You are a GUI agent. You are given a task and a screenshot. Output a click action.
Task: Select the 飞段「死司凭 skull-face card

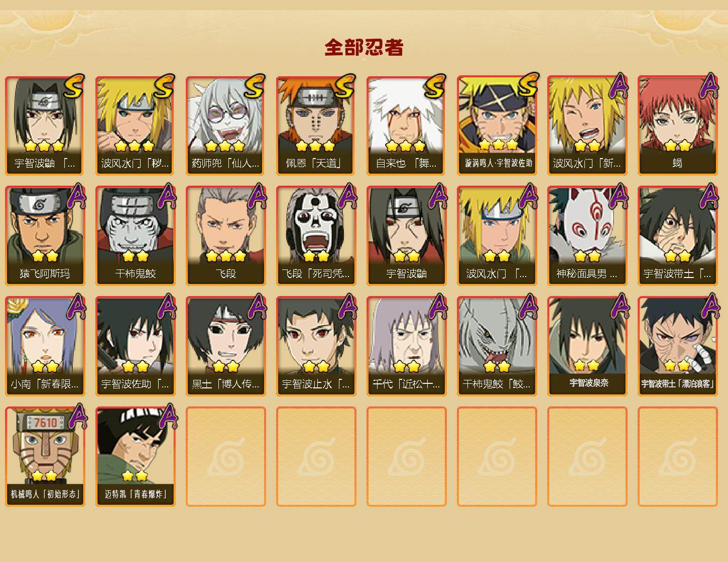coord(316,236)
